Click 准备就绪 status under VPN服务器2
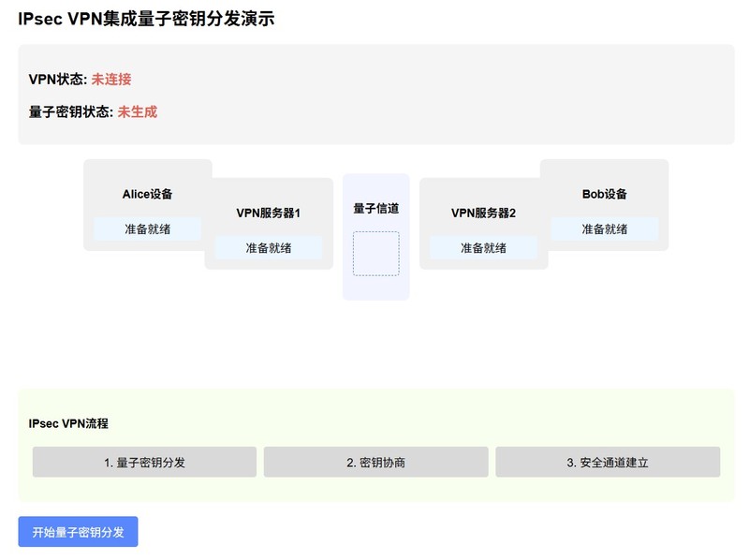The width and height of the screenshot is (749, 560). coord(483,248)
